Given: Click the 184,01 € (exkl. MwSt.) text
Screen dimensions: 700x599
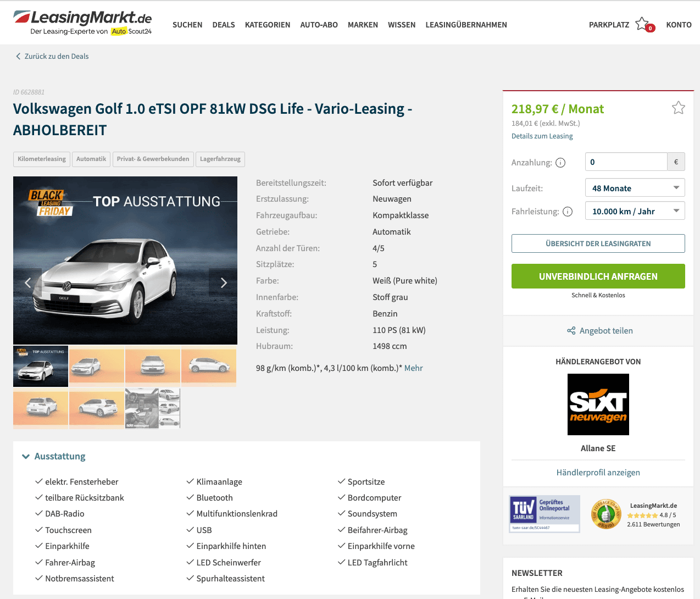Looking at the screenshot, I should (x=546, y=124).
